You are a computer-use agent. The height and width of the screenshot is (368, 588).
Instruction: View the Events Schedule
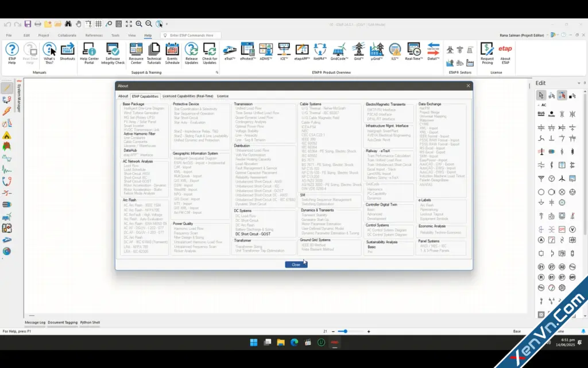tap(172, 53)
